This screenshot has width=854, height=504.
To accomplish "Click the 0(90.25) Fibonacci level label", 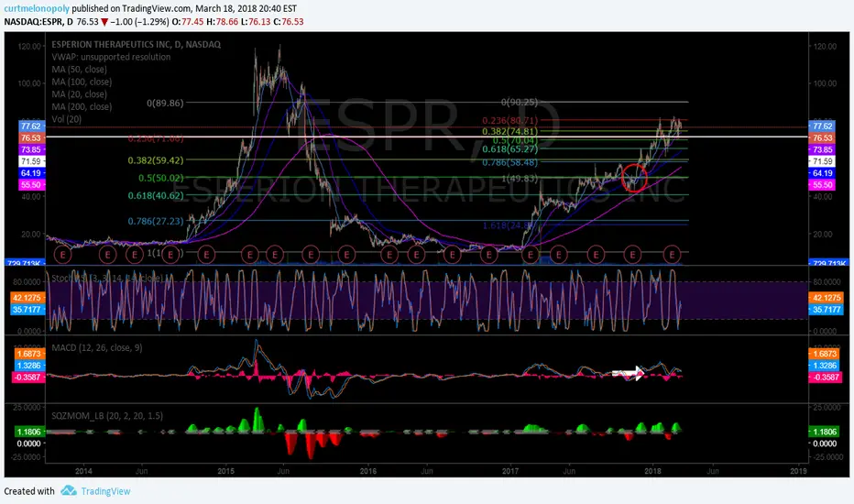I will [x=520, y=102].
